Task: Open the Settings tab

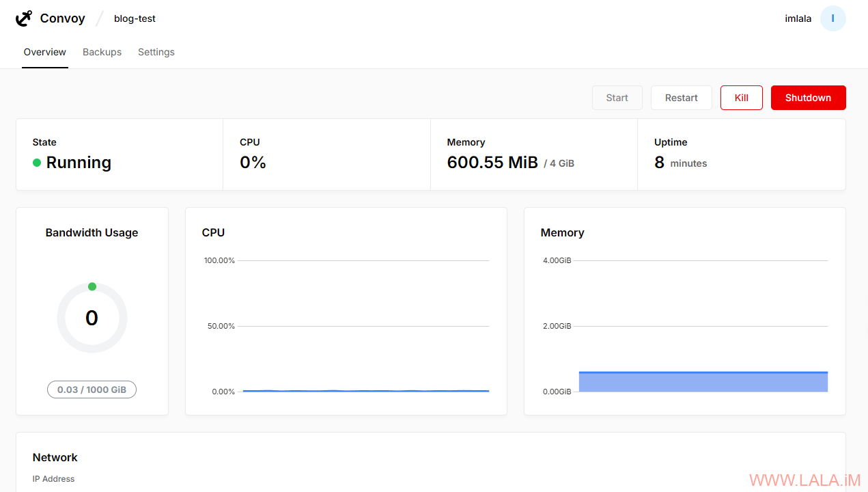Action: click(x=156, y=52)
